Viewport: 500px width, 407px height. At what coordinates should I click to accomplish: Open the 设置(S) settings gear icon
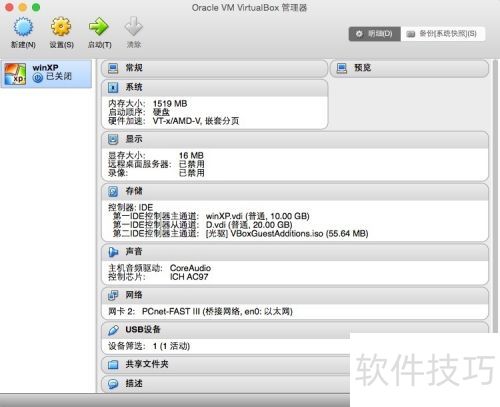[61, 27]
